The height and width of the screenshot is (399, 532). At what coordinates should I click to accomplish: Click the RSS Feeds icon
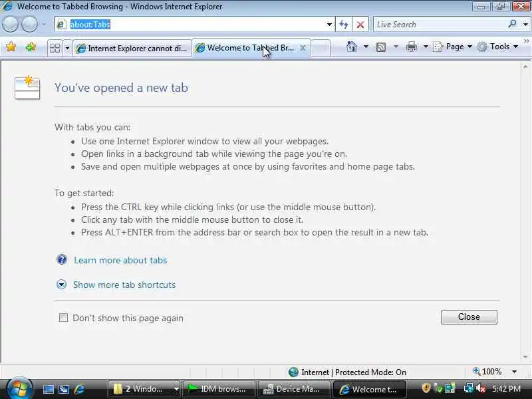pyautogui.click(x=381, y=47)
